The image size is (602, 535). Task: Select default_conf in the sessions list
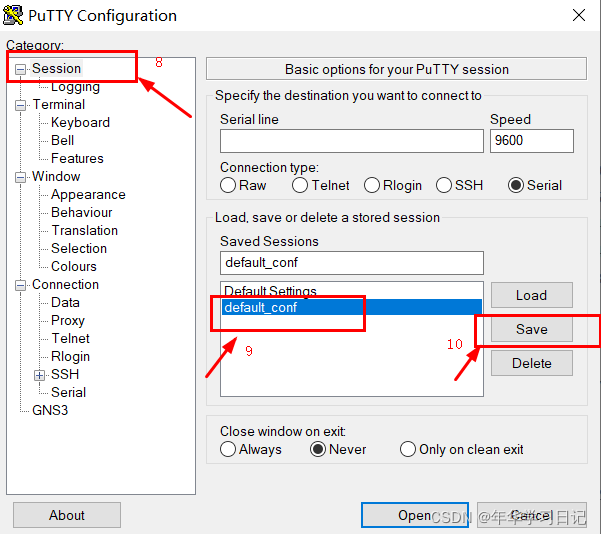click(x=351, y=307)
